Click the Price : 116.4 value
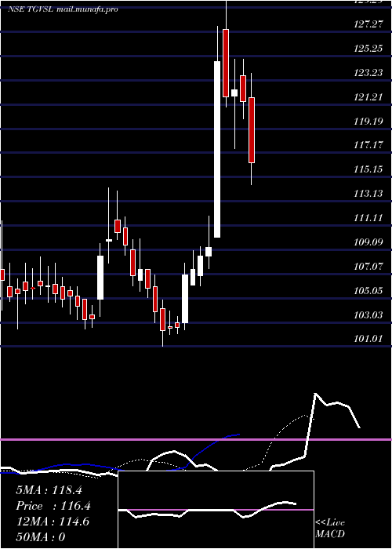The image size is (392, 549). (x=53, y=506)
